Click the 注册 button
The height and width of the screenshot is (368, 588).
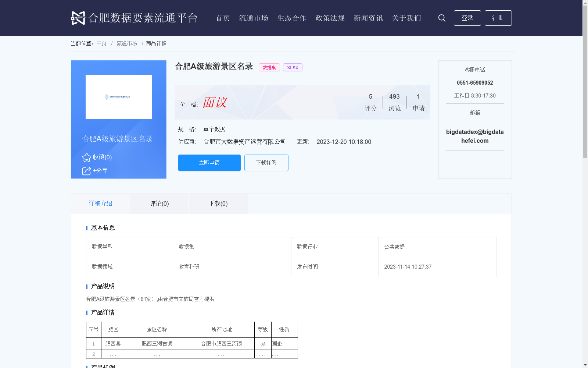(x=498, y=18)
